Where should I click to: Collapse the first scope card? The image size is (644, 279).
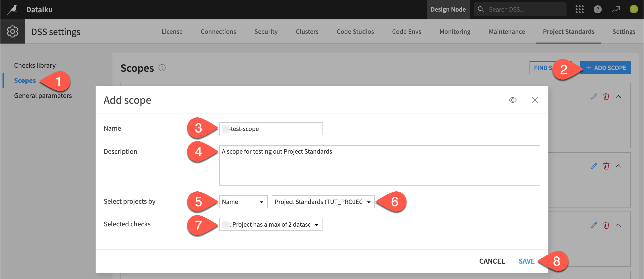point(618,96)
